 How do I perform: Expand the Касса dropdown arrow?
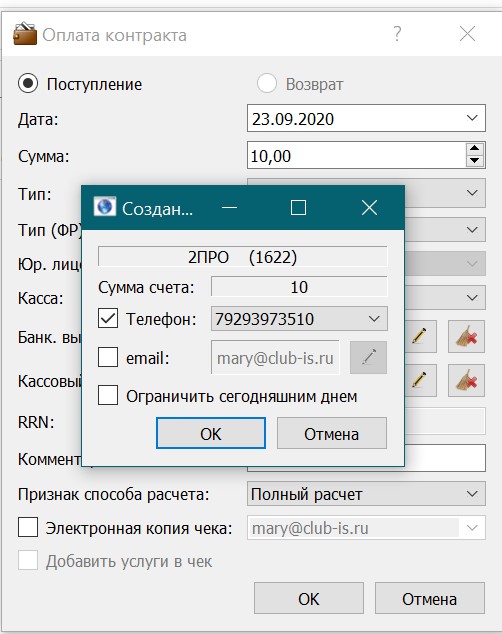click(472, 298)
